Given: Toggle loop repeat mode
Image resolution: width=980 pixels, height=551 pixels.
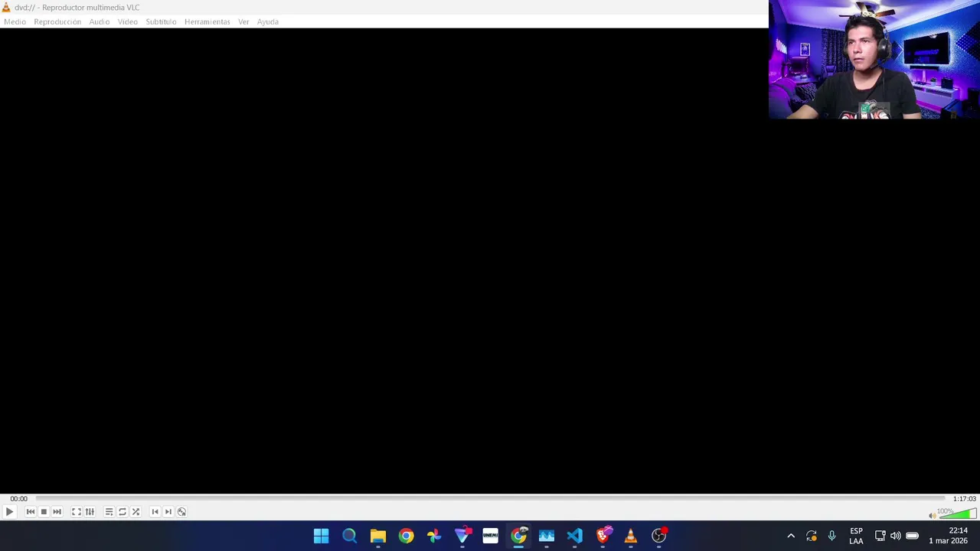Looking at the screenshot, I should coord(122,512).
